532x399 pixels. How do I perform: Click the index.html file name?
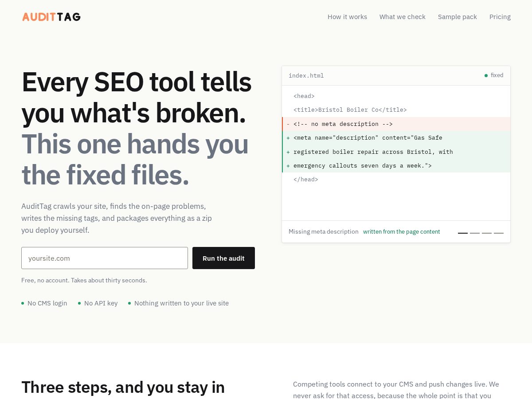[x=306, y=75]
